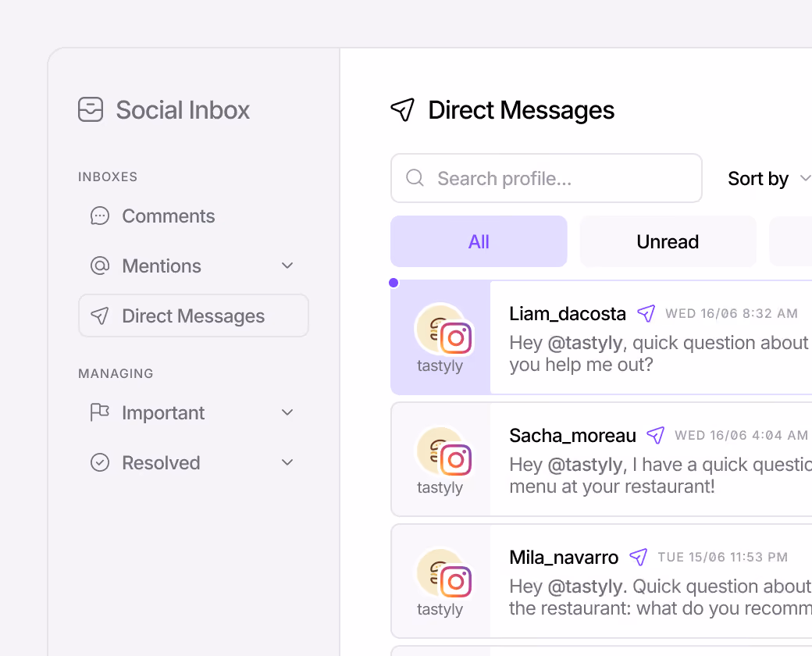Click tastyly label under Sacha_moreau's avatar
Image resolution: width=812 pixels, height=656 pixels.
(440, 487)
